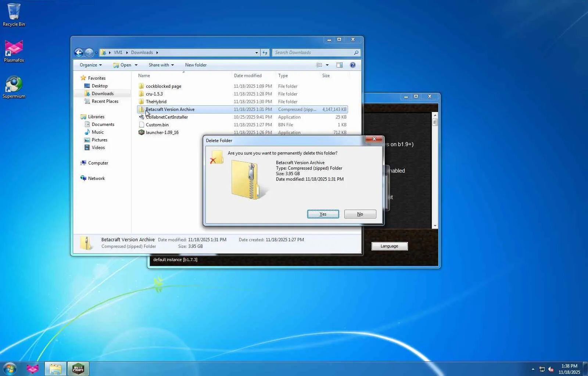Image resolution: width=588 pixels, height=376 pixels.
Task: Open Network in the navigation pane
Action: click(96, 178)
